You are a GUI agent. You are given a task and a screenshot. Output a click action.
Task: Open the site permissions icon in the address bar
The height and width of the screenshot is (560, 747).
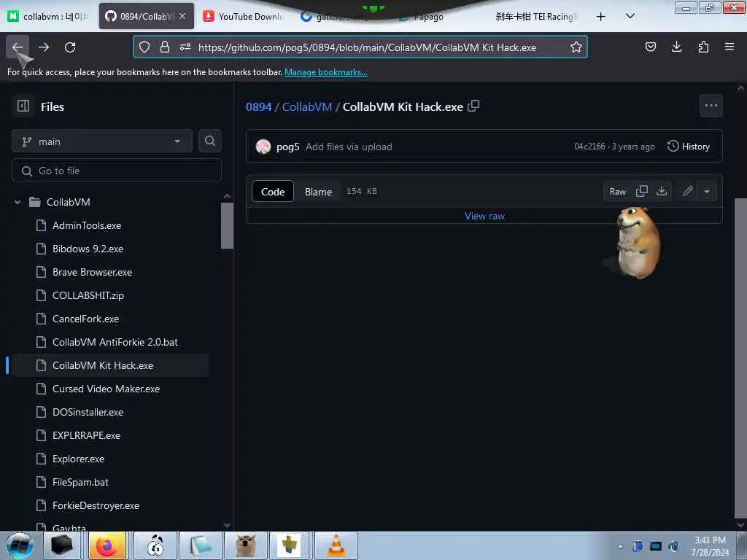point(185,47)
